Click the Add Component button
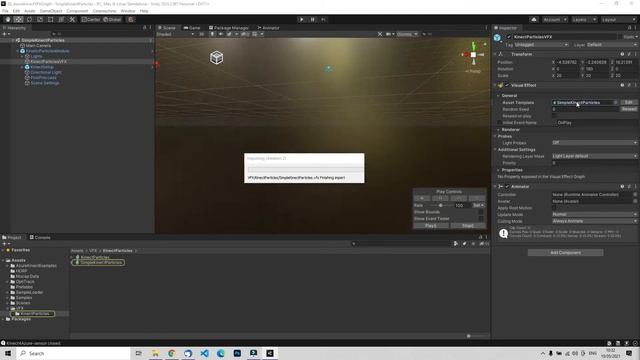The width and height of the screenshot is (640, 360). tap(565, 253)
